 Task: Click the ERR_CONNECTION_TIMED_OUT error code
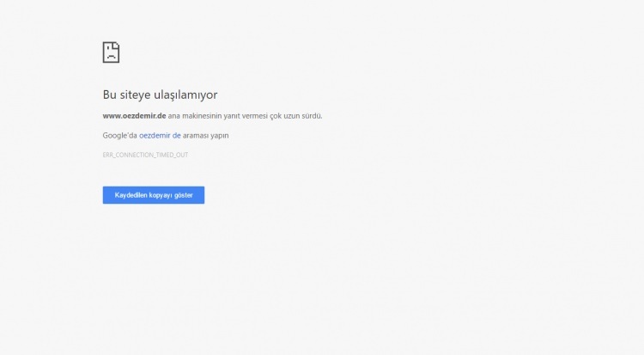click(145, 155)
